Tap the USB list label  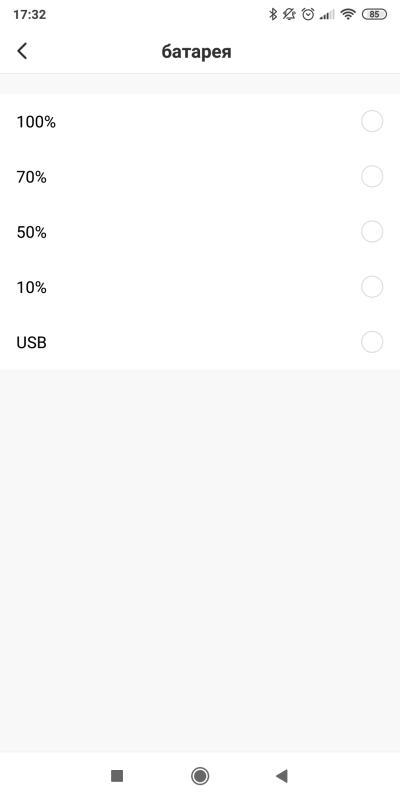tap(32, 342)
